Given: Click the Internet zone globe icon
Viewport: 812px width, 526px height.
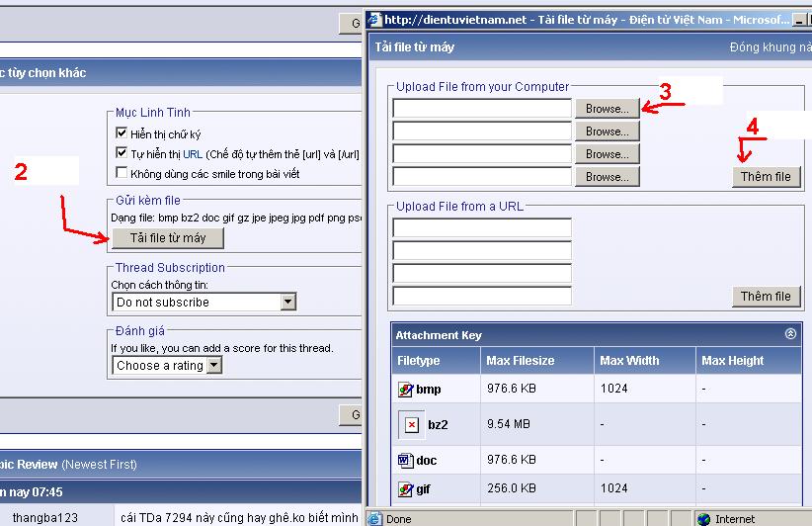Looking at the screenshot, I should coord(703,519).
